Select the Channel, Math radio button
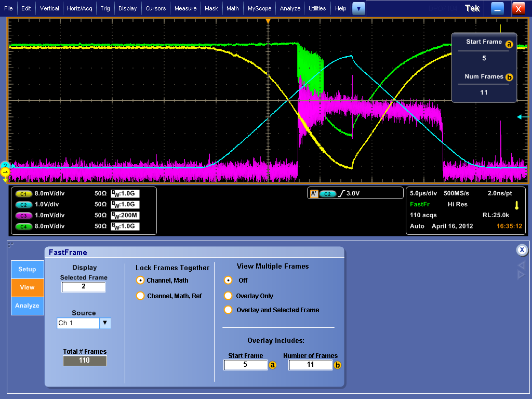 tap(140, 281)
